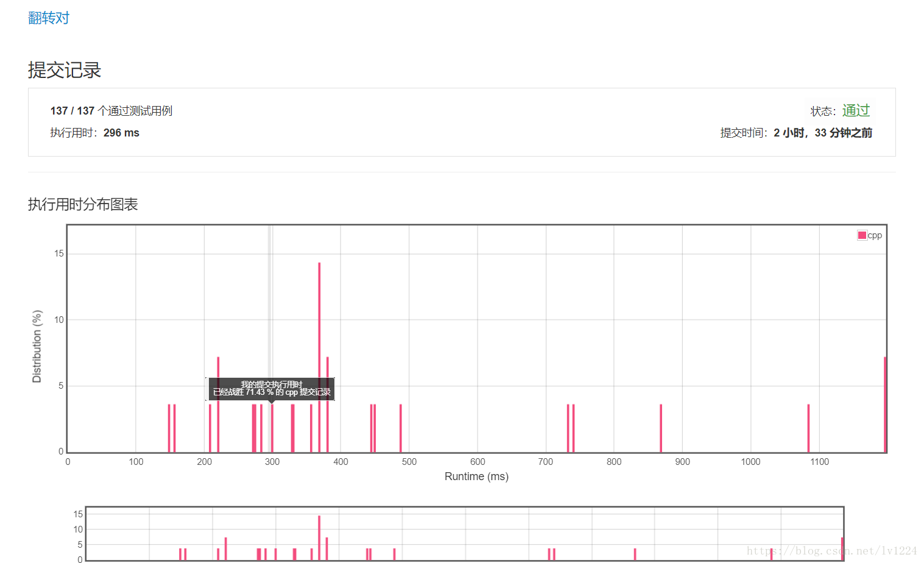Click the cpp legend color swatch

(862, 235)
